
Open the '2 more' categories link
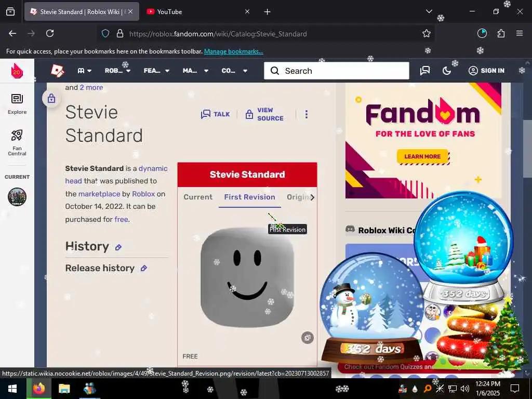click(91, 87)
